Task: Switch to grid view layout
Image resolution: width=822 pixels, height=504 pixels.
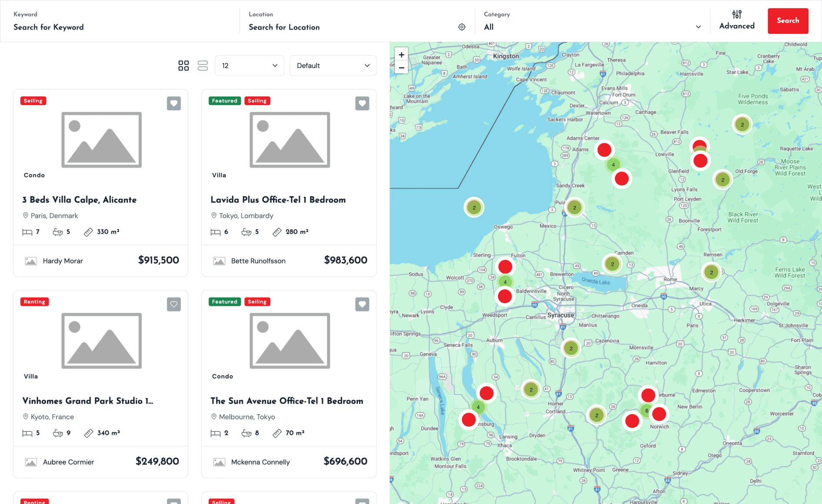Action: (x=183, y=66)
